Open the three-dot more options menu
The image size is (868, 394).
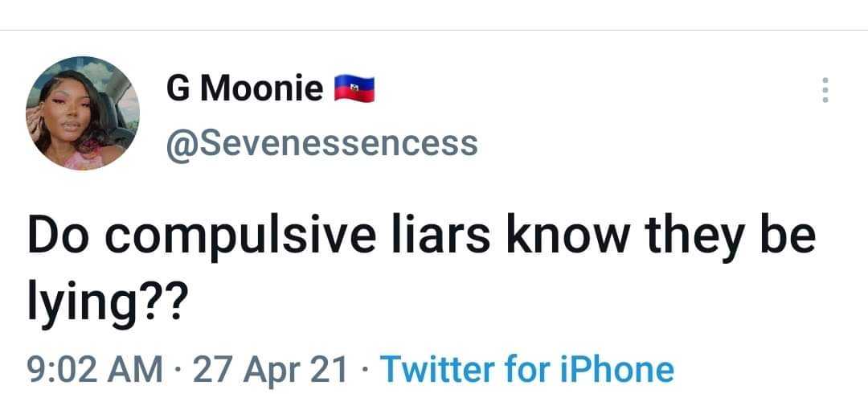coord(824,91)
